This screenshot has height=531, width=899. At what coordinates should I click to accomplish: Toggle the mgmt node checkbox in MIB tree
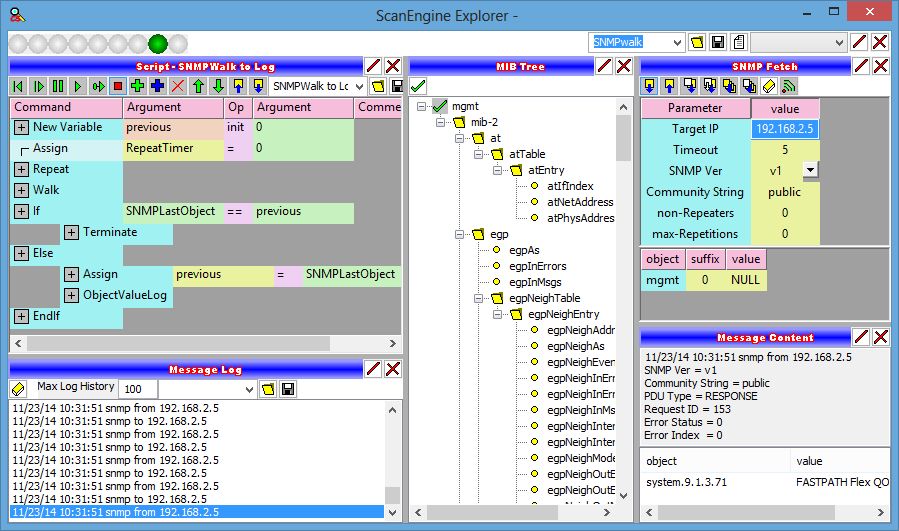(x=439, y=106)
